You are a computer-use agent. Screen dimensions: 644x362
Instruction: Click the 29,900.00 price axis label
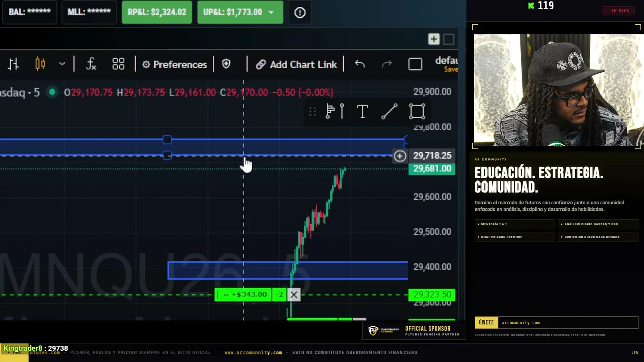tap(432, 92)
